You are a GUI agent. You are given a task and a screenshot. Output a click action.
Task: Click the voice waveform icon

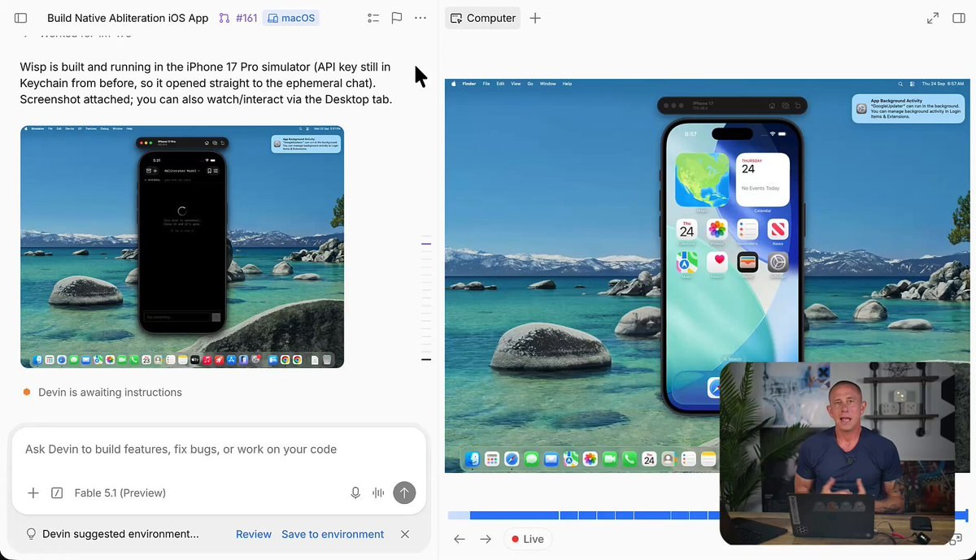click(378, 493)
